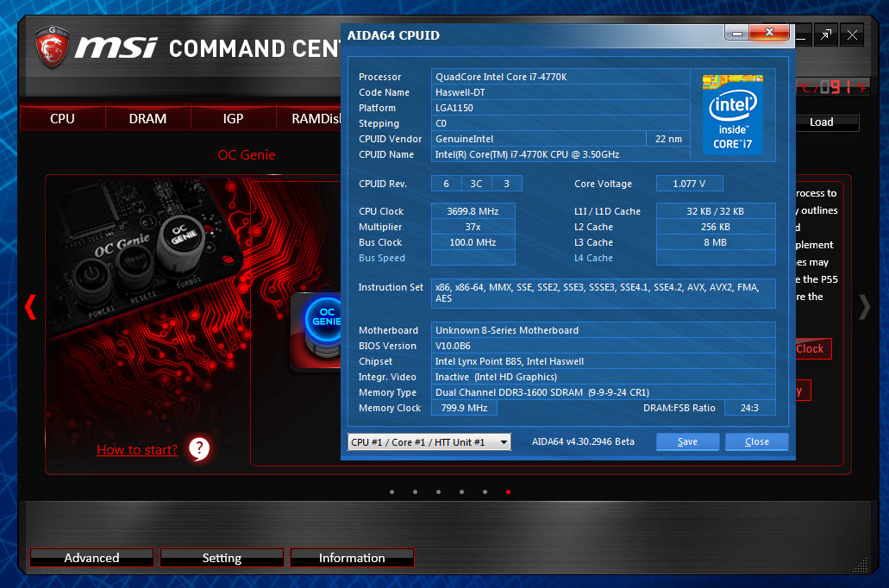Image resolution: width=889 pixels, height=588 pixels.
Task: Select the first page indicator dot
Action: (x=391, y=492)
